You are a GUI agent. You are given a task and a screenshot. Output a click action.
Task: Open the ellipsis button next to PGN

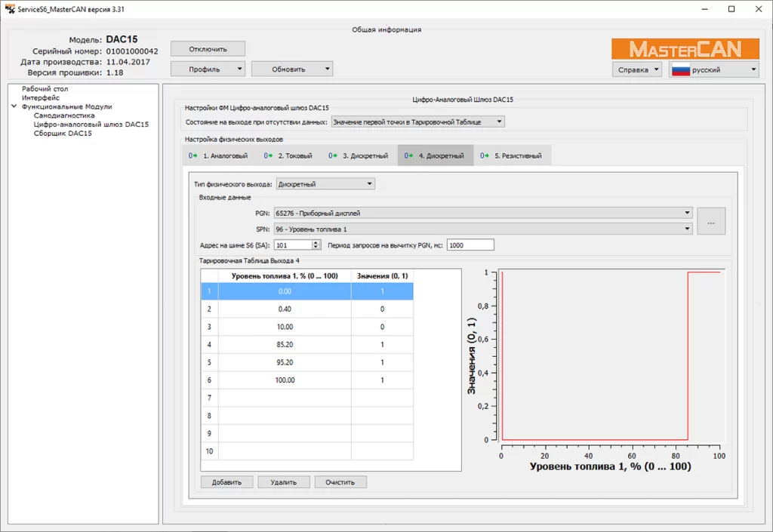(710, 221)
